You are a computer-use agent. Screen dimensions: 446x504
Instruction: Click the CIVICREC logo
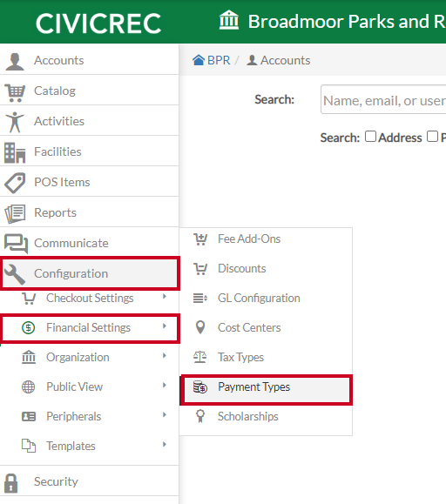[x=98, y=24]
